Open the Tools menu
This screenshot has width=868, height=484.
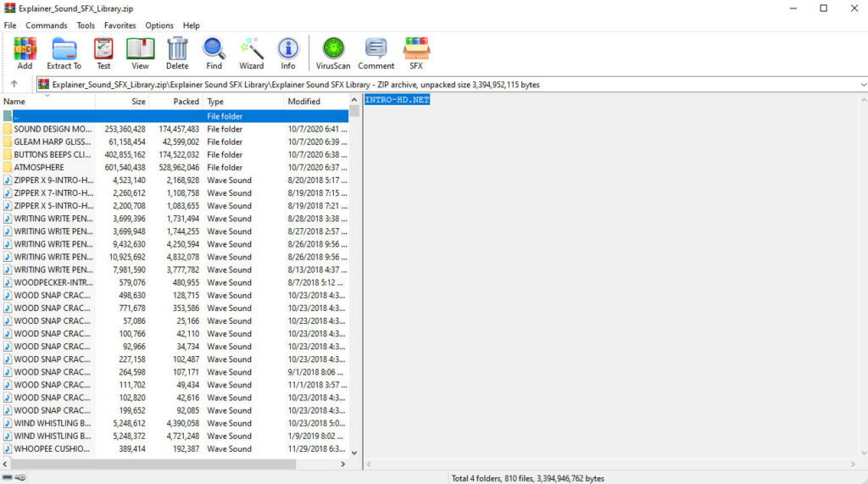pos(86,25)
